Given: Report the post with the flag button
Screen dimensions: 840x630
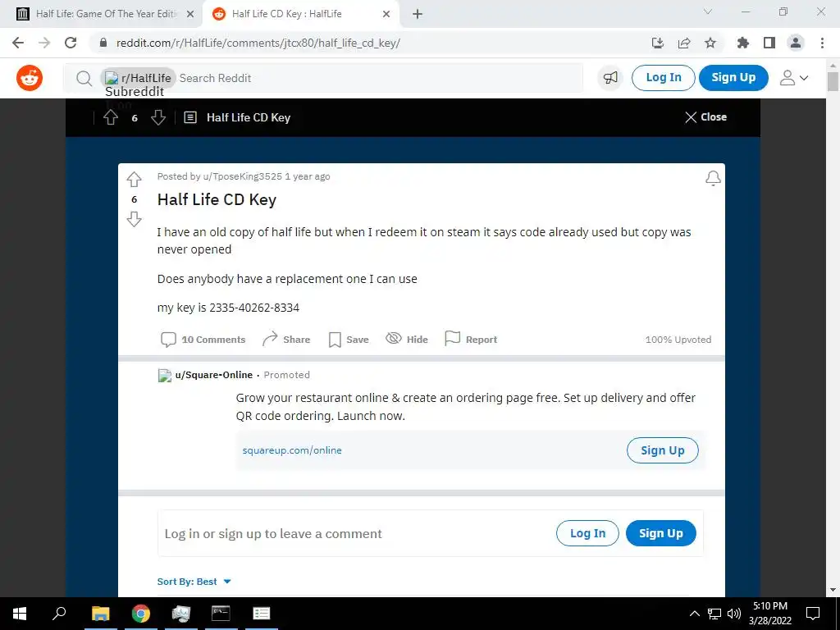Looking at the screenshot, I should pyautogui.click(x=471, y=339).
